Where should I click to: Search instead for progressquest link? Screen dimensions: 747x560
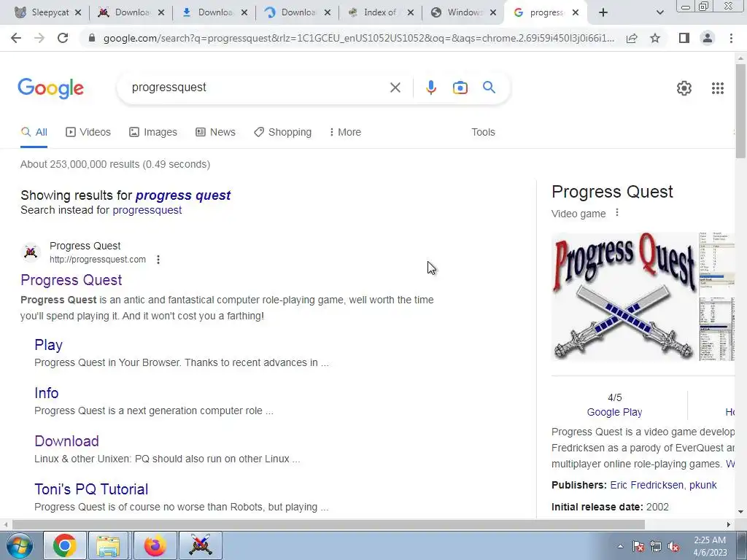tap(147, 210)
